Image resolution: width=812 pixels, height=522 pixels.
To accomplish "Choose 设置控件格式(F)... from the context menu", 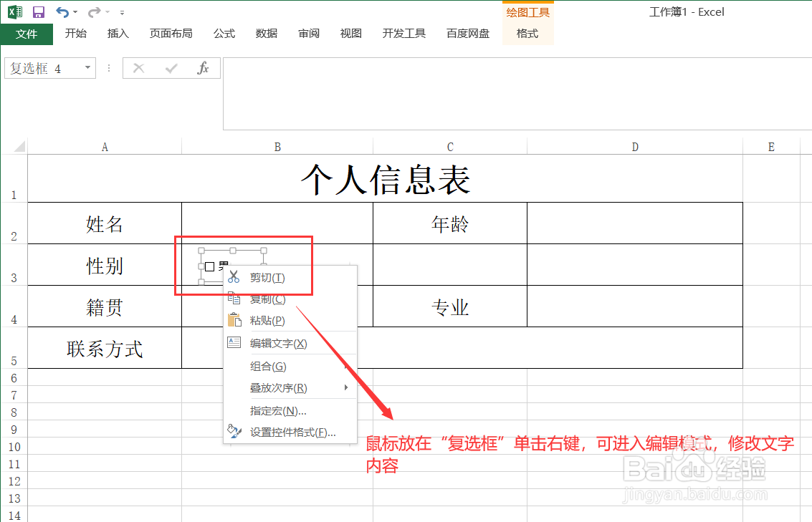I will click(x=290, y=432).
